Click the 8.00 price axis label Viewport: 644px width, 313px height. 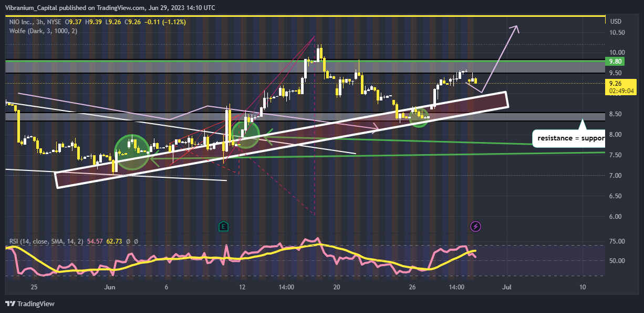(616, 135)
